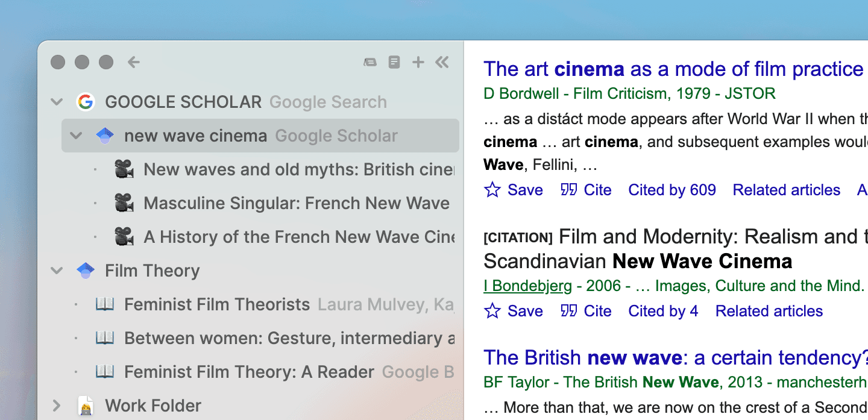Viewport: 868px width, 420px height.
Task: Click the back arrow navigation icon
Action: point(133,62)
